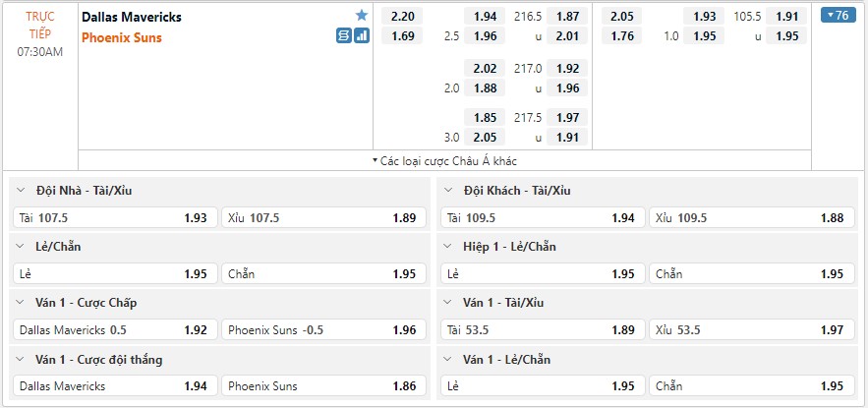Open Phoenix Suns team name link
The width and height of the screenshot is (868, 408).
122,37
